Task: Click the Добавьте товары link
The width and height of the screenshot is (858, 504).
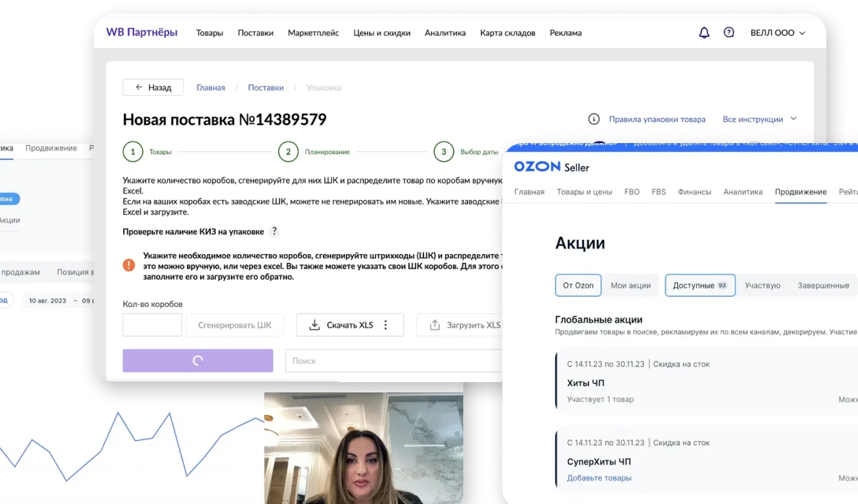Action: (x=599, y=478)
